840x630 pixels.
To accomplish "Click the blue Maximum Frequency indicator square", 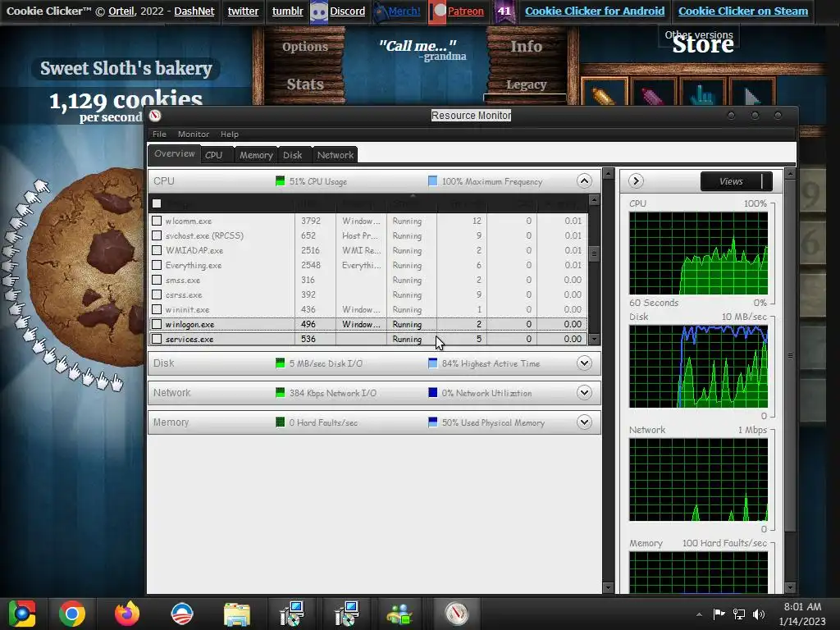I will tap(433, 181).
